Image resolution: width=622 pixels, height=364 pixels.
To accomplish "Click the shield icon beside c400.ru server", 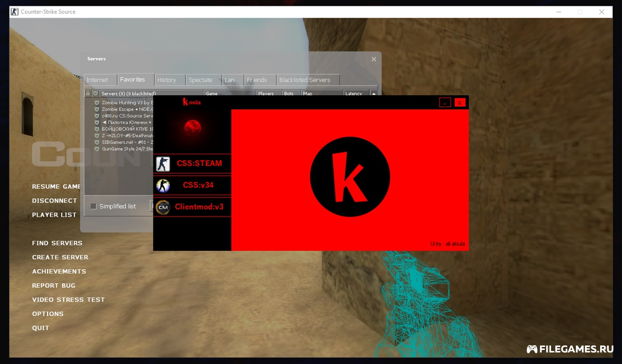I will point(97,116).
